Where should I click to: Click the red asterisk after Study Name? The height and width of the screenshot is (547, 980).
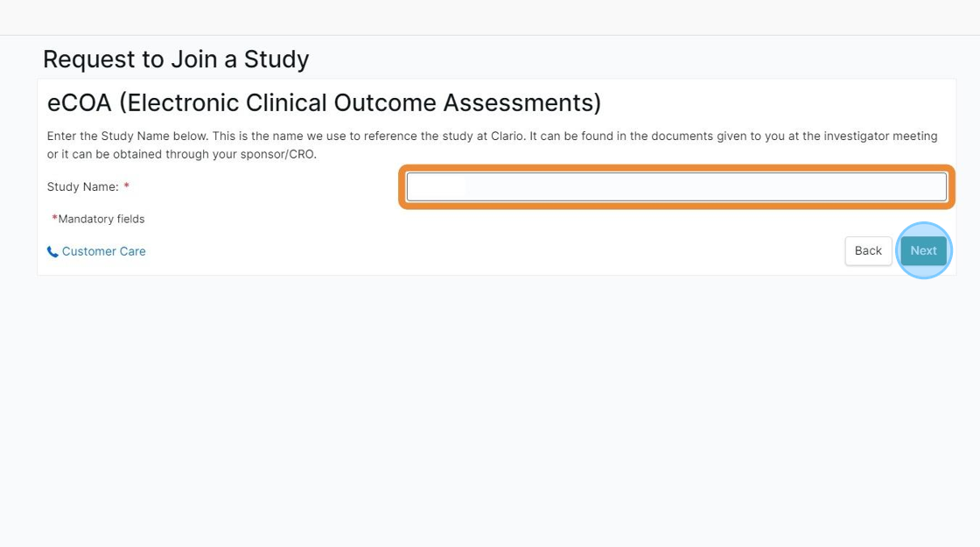pos(126,186)
